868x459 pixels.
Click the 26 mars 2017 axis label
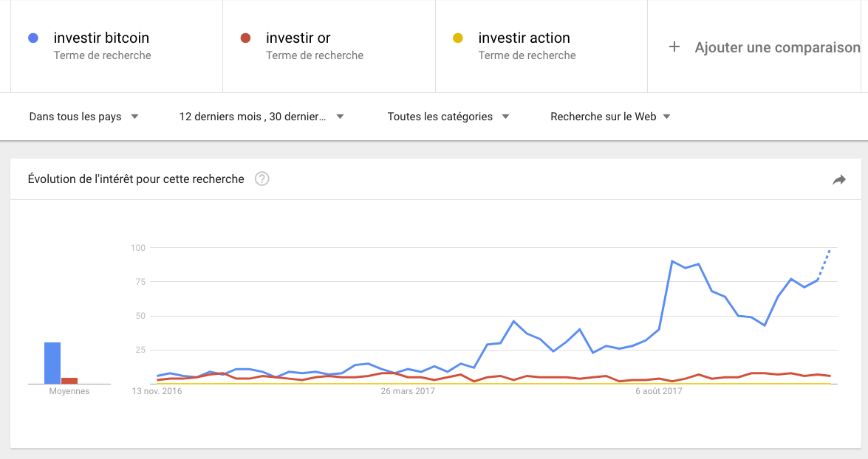(x=408, y=391)
